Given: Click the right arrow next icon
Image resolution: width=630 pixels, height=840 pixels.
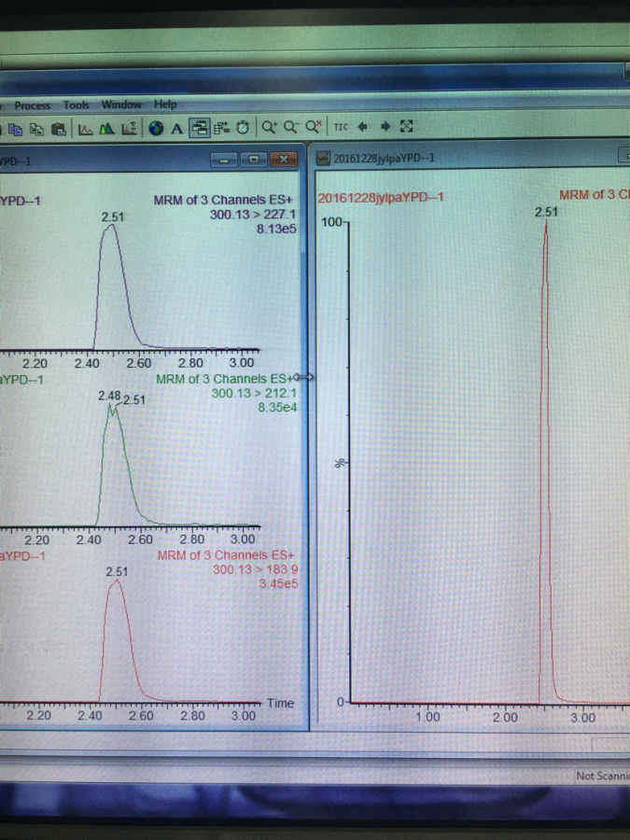Looking at the screenshot, I should pyautogui.click(x=385, y=126).
